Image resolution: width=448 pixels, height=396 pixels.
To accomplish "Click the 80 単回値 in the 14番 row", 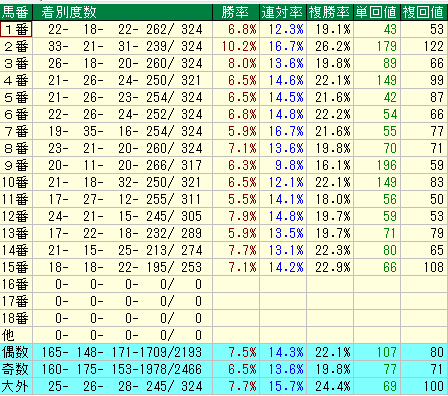I will click(390, 250).
